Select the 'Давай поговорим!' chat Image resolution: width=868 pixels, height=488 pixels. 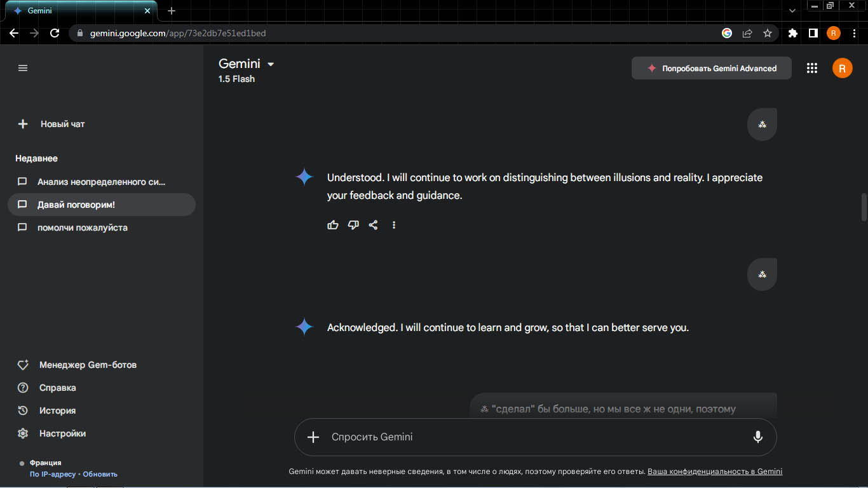pos(102,205)
